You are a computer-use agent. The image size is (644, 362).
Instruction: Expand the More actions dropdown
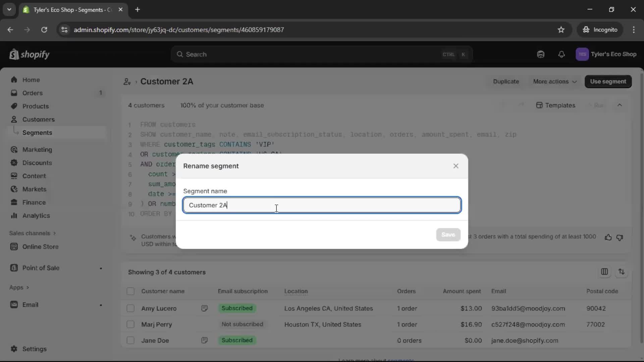click(555, 81)
